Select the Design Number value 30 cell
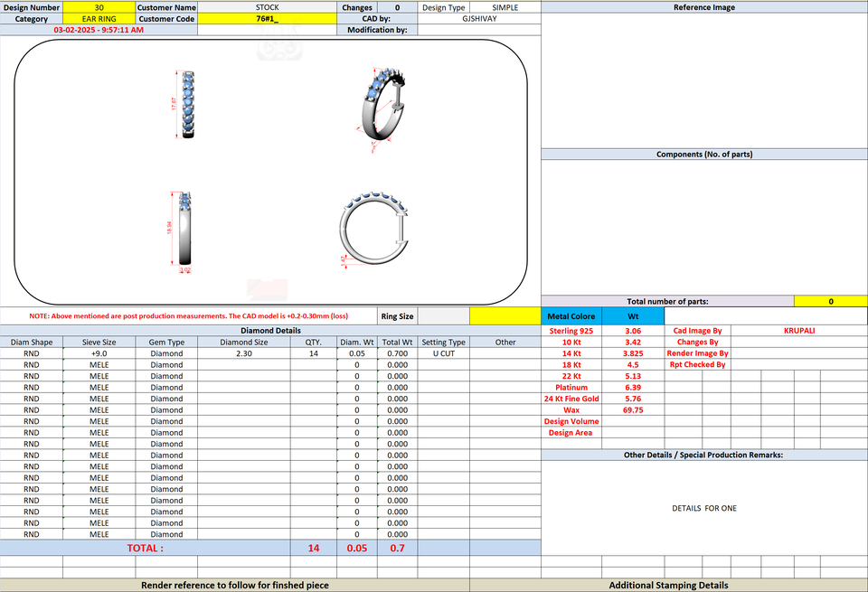Viewport: 868px width, 592px height. (99, 7)
